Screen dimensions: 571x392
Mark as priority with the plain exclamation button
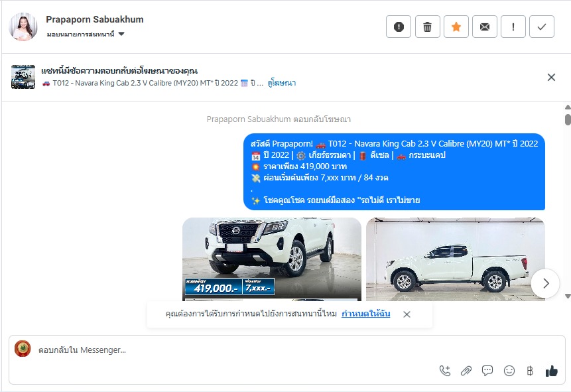(513, 27)
